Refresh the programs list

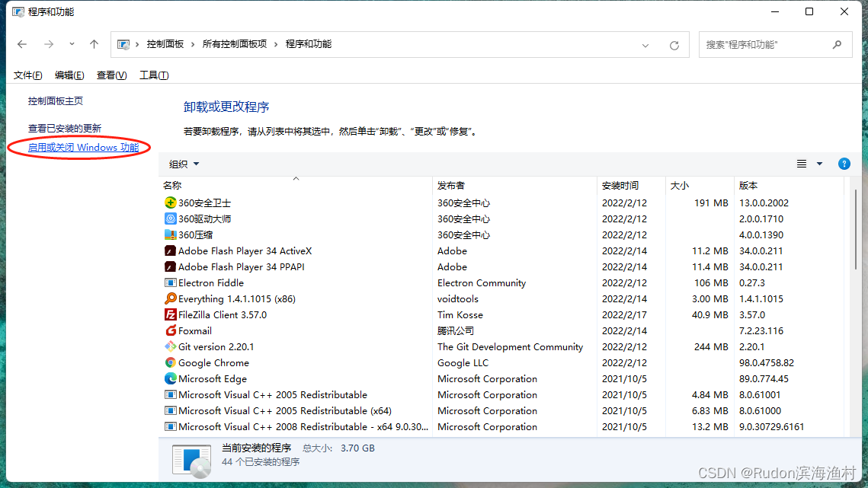674,46
